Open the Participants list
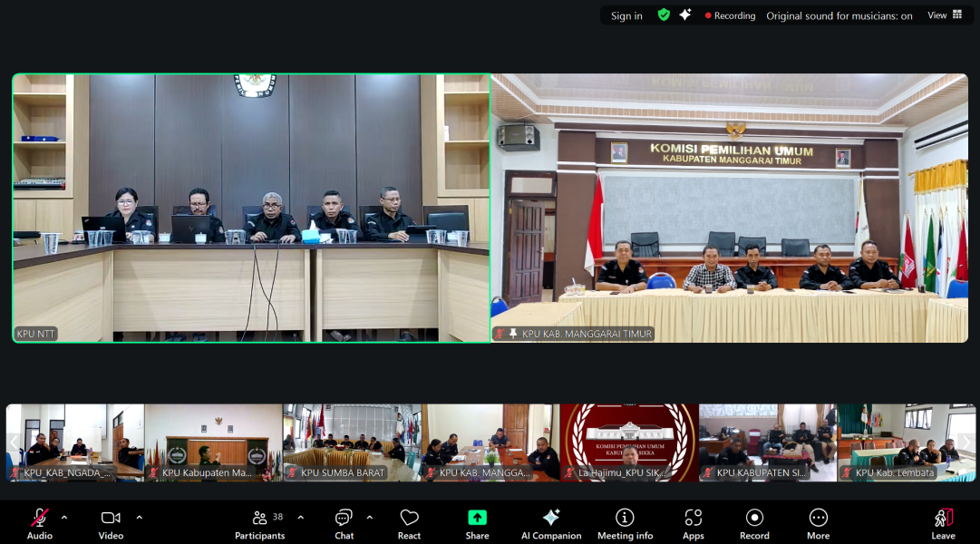 click(x=260, y=523)
